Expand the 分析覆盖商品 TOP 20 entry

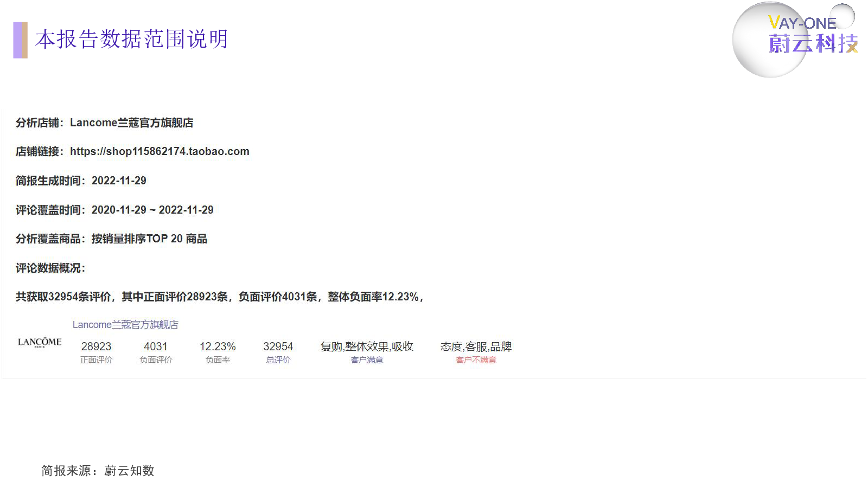(111, 239)
